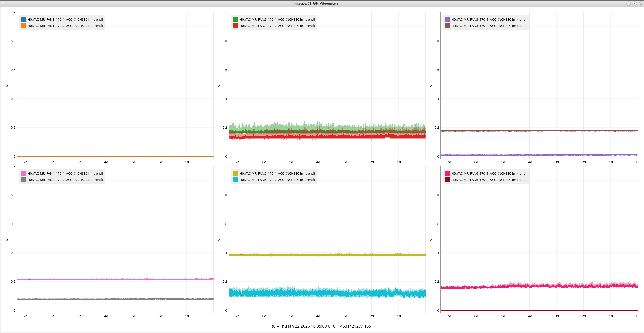The height and width of the screenshot is (333, 644).
Task: Click the purple FAN3_170_1 legend swatch
Action: (x=447, y=19)
